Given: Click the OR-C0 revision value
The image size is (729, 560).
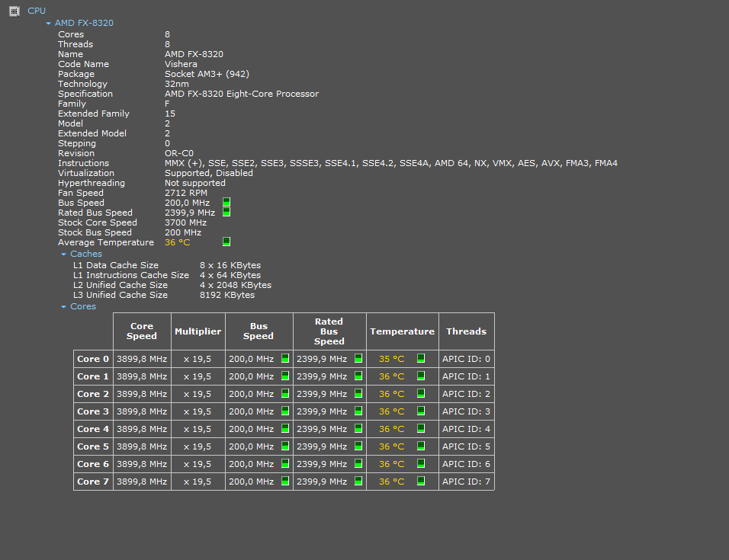Looking at the screenshot, I should 179,153.
